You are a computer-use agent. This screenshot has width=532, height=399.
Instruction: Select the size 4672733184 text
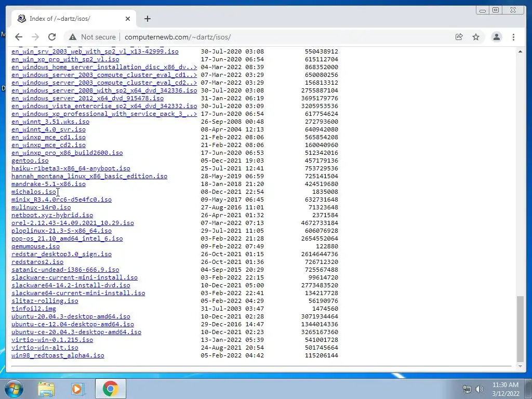[320, 223]
